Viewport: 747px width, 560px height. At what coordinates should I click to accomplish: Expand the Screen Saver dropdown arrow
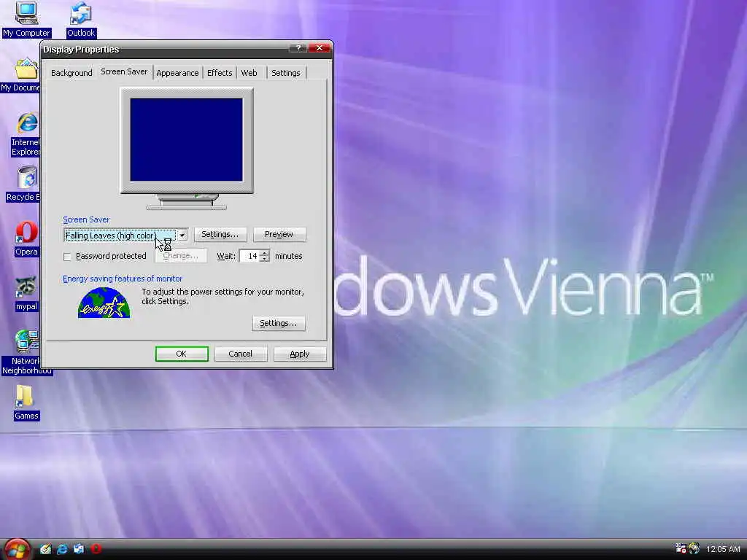[x=182, y=236]
